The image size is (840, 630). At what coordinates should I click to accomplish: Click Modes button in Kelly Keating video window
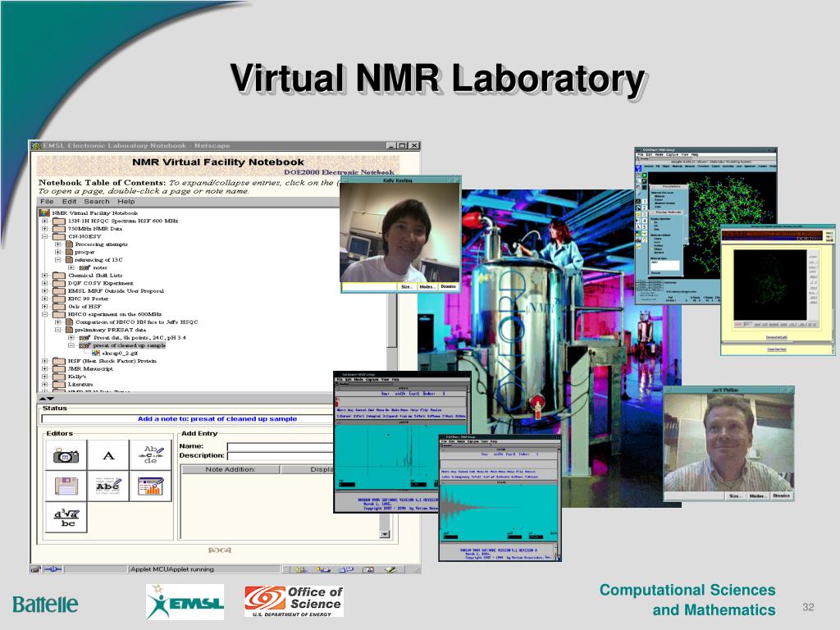tap(427, 286)
